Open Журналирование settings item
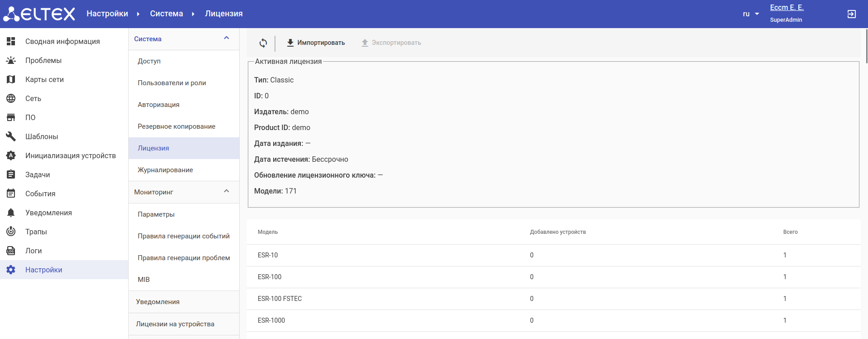Image resolution: width=868 pixels, height=339 pixels. pyautogui.click(x=165, y=170)
